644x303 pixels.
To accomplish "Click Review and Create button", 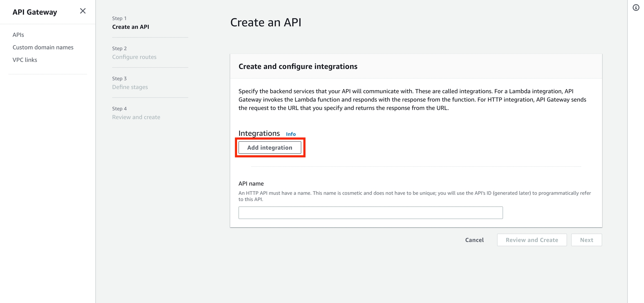I will tap(532, 240).
